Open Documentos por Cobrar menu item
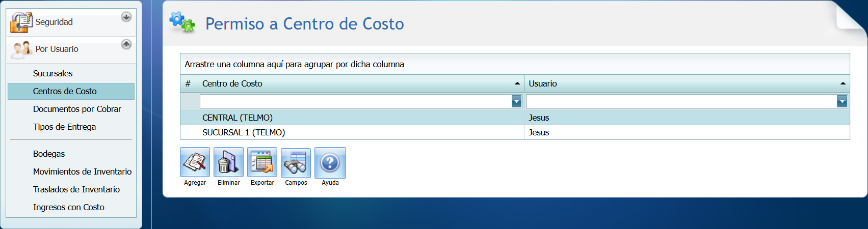Image resolution: width=868 pixels, height=229 pixels. coord(77,109)
